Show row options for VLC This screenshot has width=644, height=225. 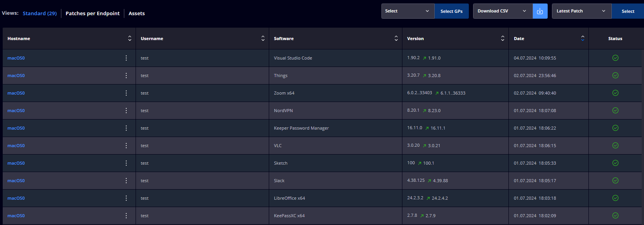126,146
